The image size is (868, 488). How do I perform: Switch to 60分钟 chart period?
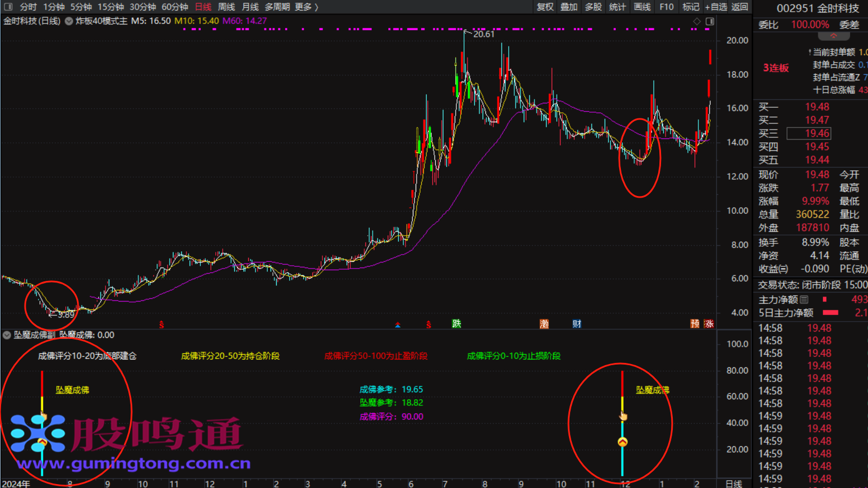pyautogui.click(x=175, y=7)
